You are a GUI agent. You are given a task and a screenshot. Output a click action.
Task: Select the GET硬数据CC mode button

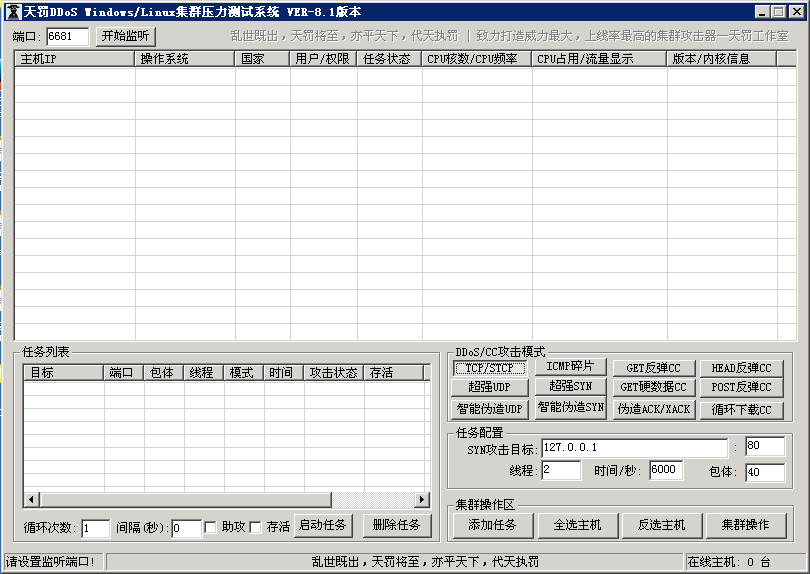654,387
